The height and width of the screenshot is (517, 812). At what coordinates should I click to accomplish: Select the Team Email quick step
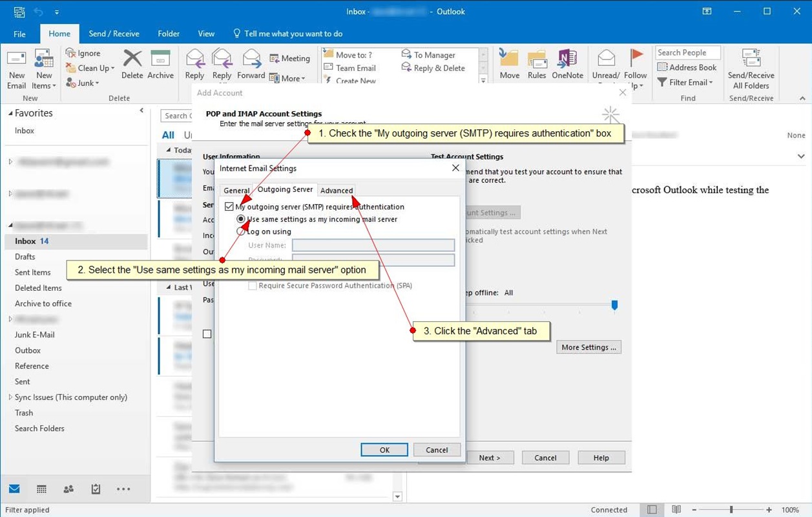coord(349,68)
